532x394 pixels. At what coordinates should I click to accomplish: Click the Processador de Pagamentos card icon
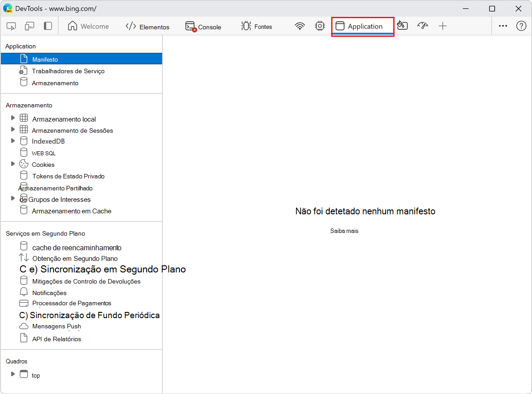point(24,304)
